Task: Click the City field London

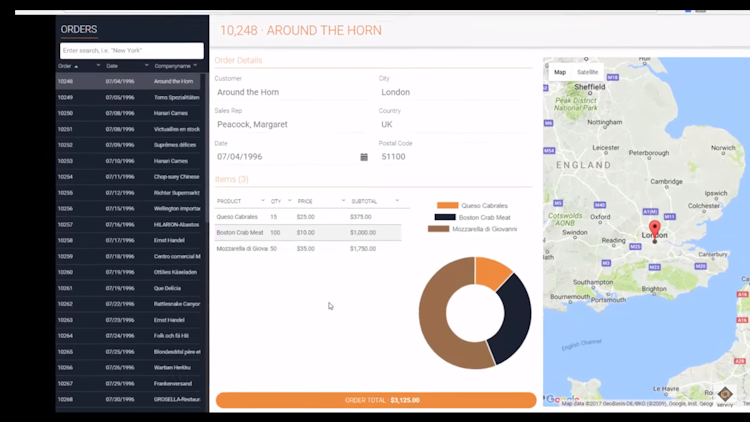Action: coord(455,92)
